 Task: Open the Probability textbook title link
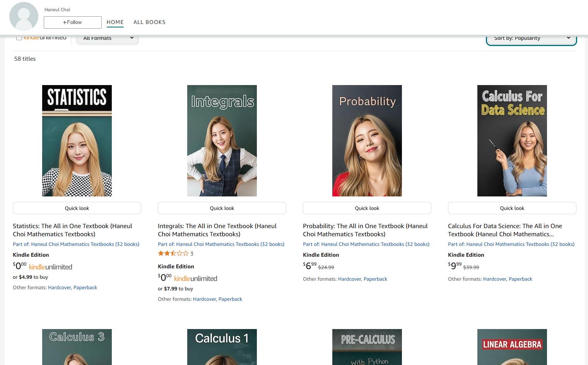(x=365, y=230)
